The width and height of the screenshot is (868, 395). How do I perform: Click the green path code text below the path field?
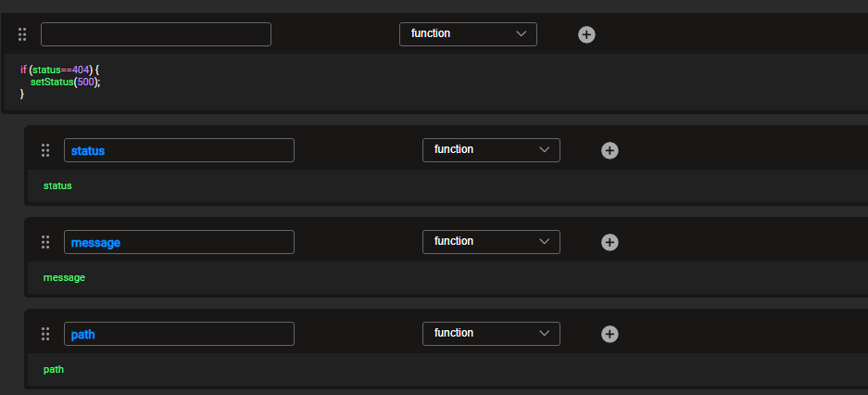pos(54,369)
